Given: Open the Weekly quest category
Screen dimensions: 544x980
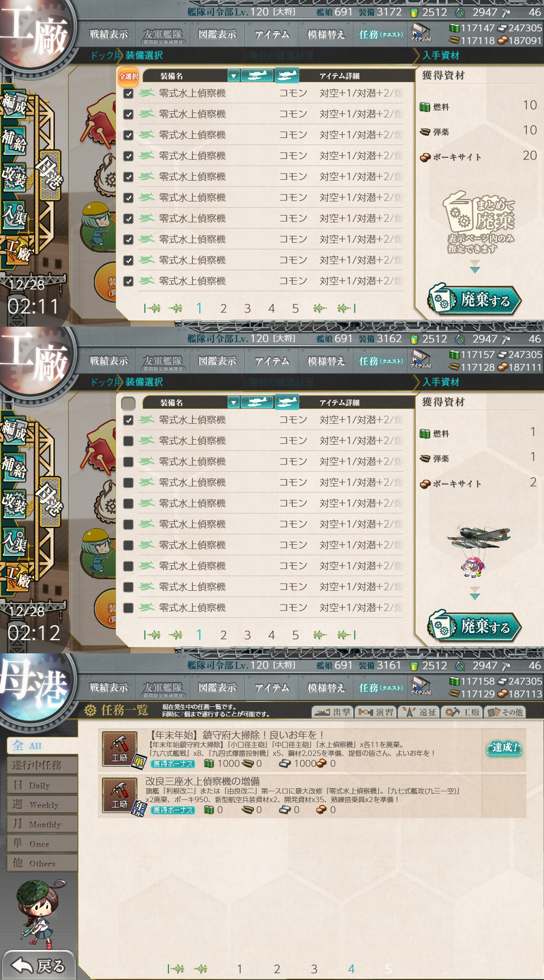Looking at the screenshot, I should [x=42, y=804].
